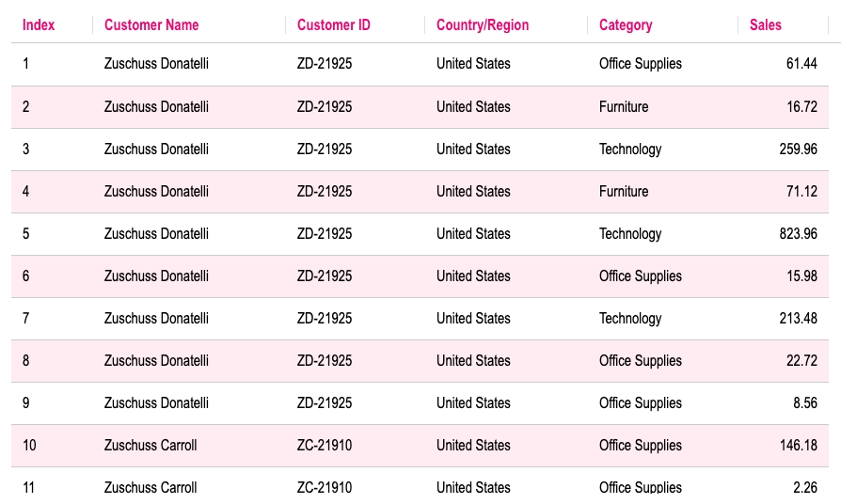Click the sales value 8.56
Viewport: 841px width, 504px height.
coord(804,403)
